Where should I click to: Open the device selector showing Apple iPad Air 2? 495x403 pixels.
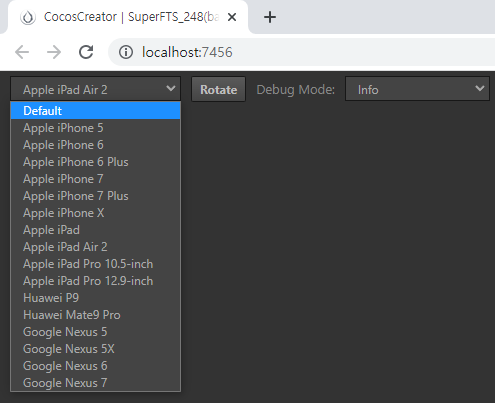pyautogui.click(x=95, y=89)
